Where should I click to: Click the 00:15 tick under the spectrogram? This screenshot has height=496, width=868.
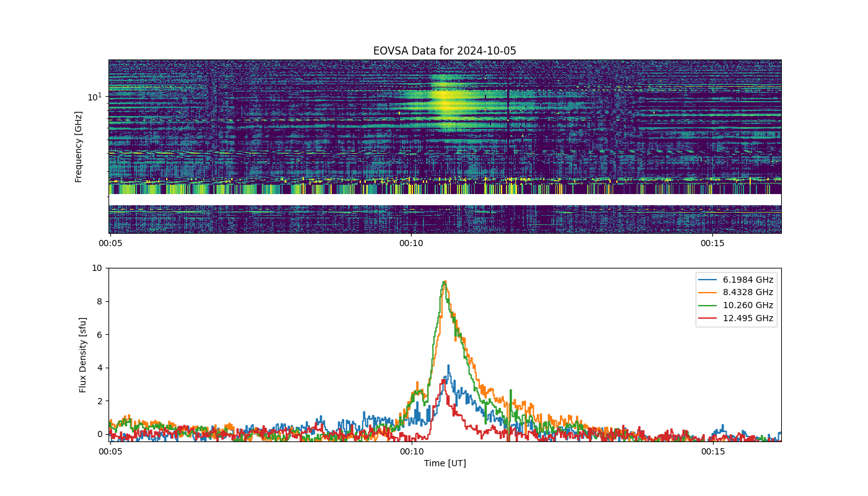tap(712, 243)
